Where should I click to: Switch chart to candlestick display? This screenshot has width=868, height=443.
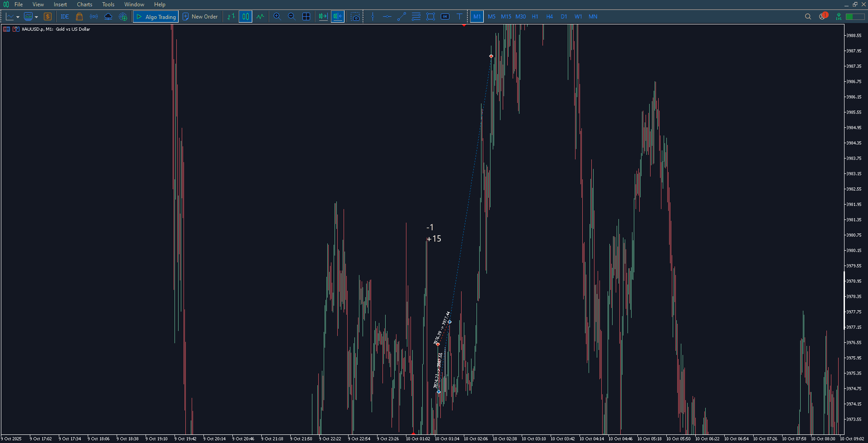click(x=245, y=17)
